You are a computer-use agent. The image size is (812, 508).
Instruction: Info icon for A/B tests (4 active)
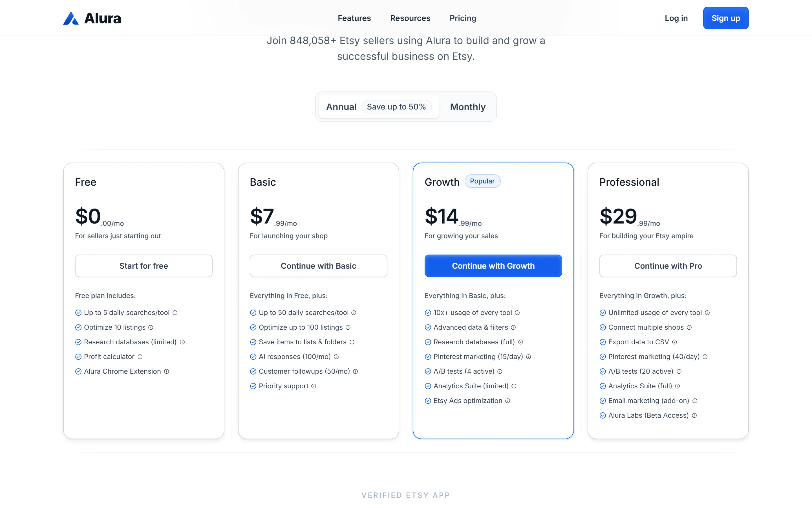pyautogui.click(x=500, y=372)
